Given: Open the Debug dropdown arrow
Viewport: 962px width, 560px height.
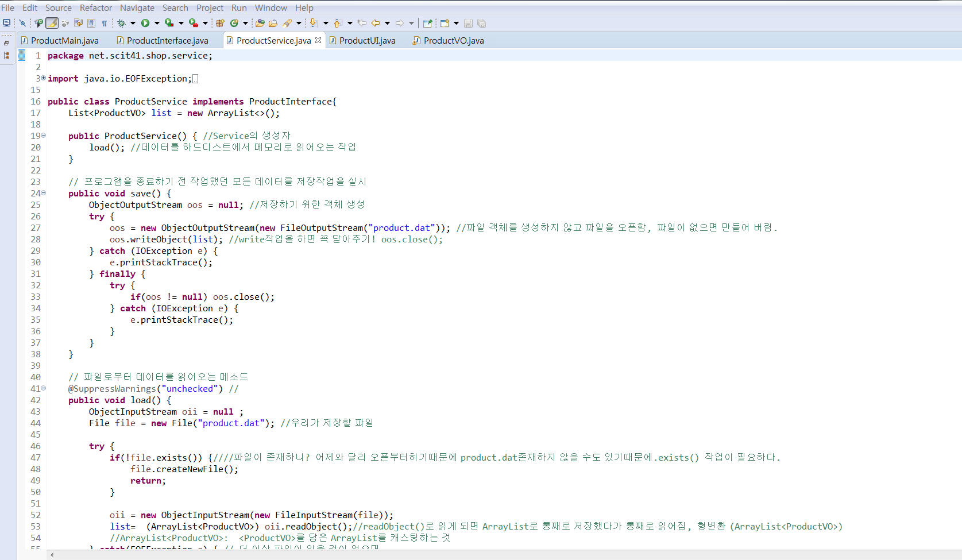Looking at the screenshot, I should coord(133,23).
